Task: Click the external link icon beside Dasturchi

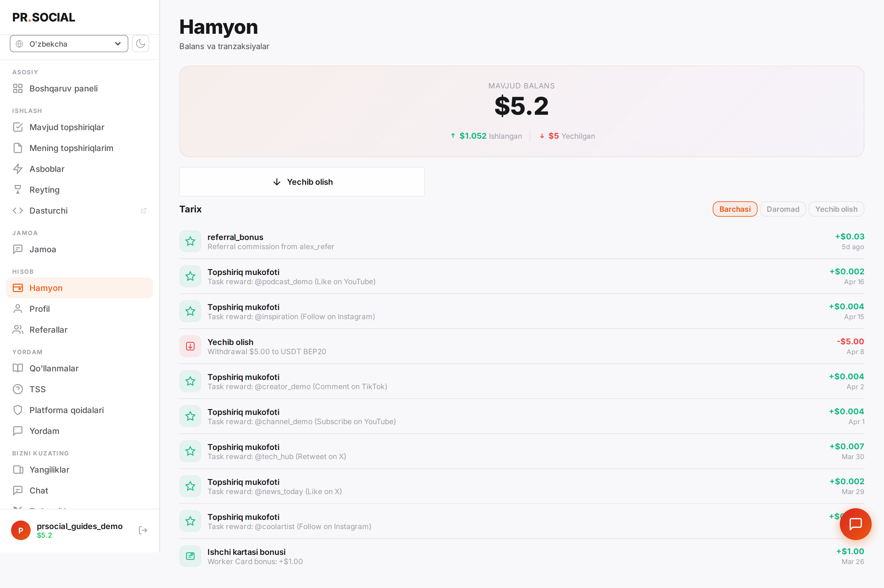Action: coord(143,211)
